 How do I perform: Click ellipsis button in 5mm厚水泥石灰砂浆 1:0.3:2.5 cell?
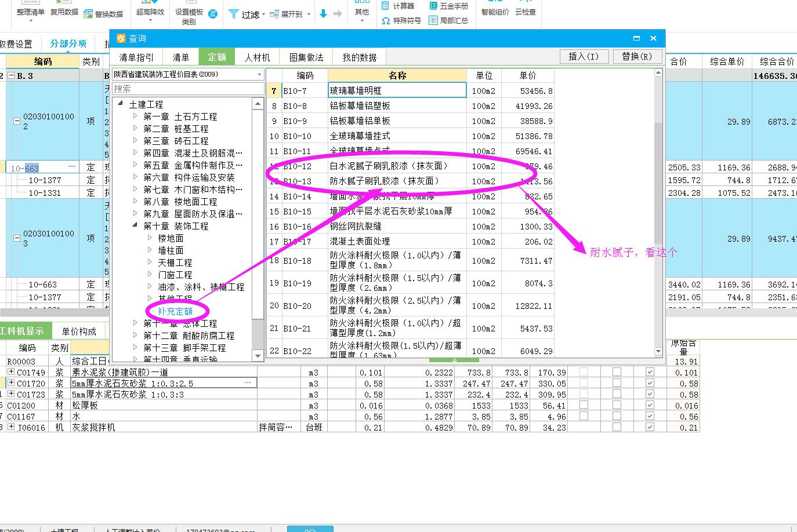tap(248, 383)
